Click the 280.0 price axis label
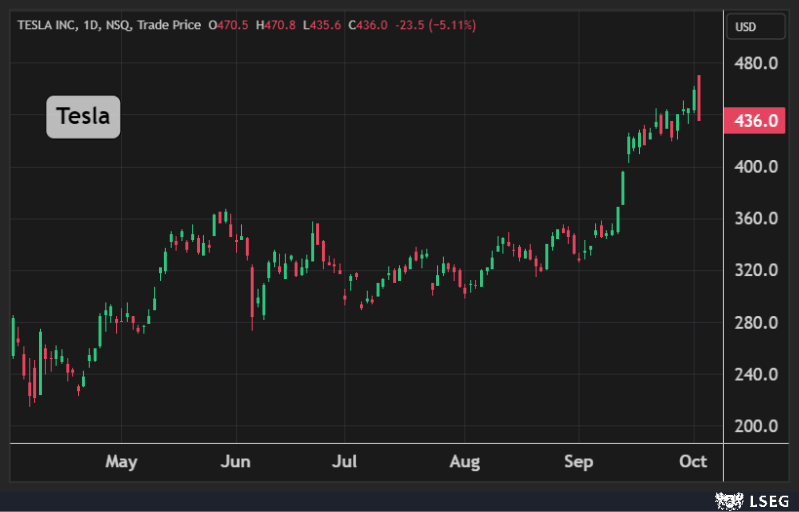The height and width of the screenshot is (512, 799). tap(757, 323)
